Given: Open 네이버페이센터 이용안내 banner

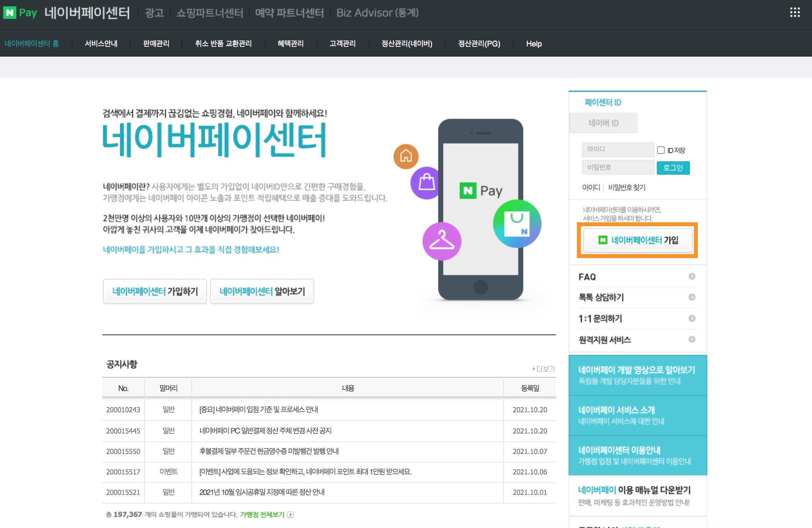Looking at the screenshot, I should pos(638,455).
